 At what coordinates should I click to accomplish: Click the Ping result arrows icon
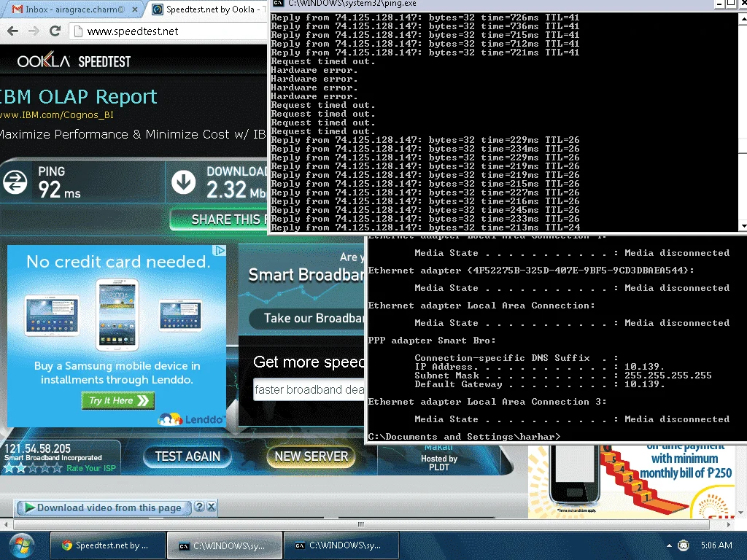[15, 182]
